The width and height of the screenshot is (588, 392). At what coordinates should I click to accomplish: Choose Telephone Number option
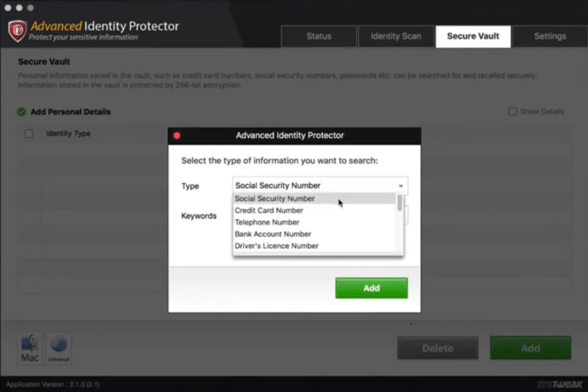(x=314, y=222)
